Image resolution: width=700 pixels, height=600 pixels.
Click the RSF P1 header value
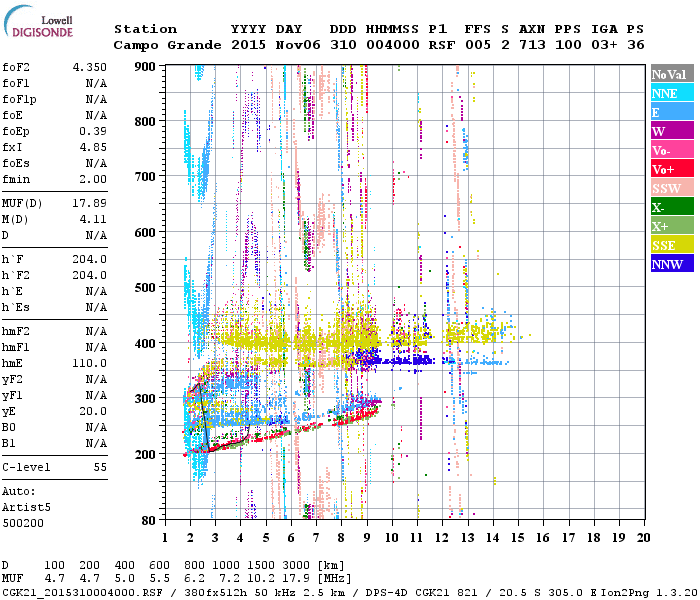click(x=442, y=45)
